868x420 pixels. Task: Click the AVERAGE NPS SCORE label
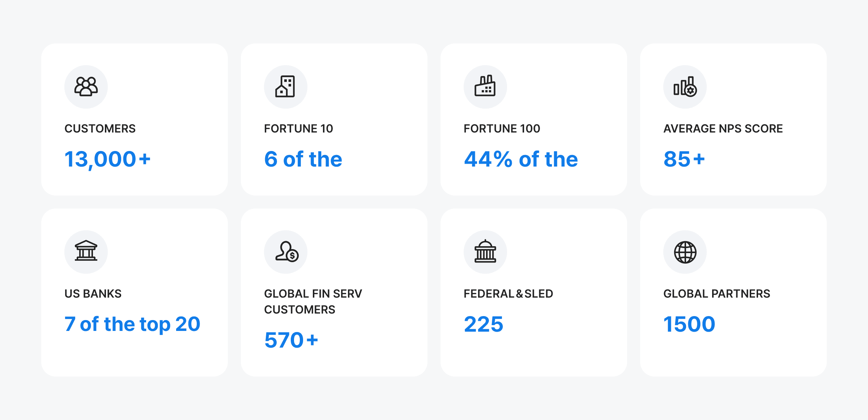(723, 129)
